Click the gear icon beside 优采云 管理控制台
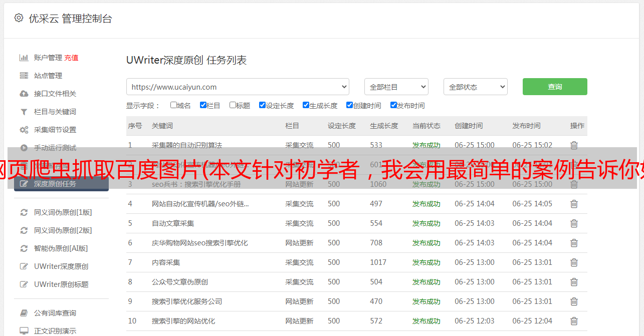The height and width of the screenshot is (336, 644). tap(19, 19)
